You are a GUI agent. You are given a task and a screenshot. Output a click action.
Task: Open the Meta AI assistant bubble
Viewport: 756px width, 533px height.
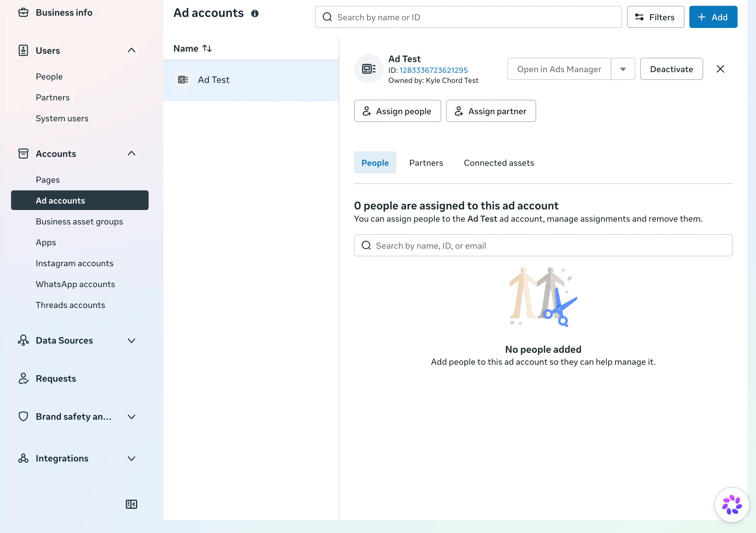732,504
